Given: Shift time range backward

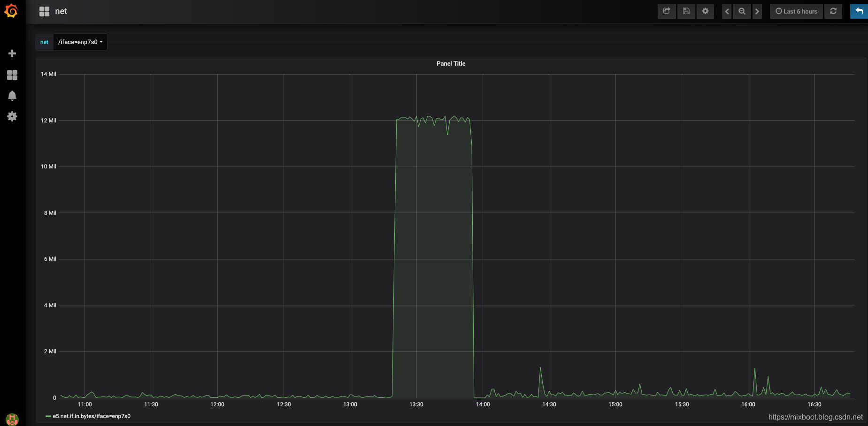Looking at the screenshot, I should [727, 11].
